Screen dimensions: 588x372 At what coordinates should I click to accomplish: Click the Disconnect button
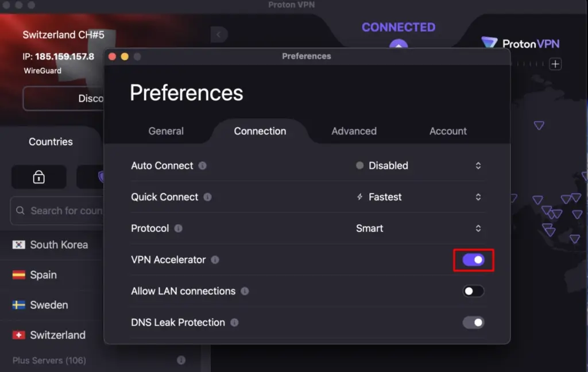[63, 99]
